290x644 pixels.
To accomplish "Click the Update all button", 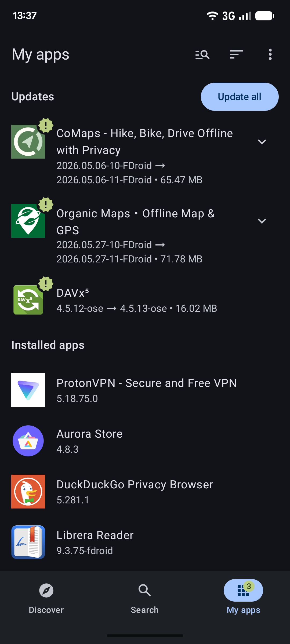I will 240,97.
